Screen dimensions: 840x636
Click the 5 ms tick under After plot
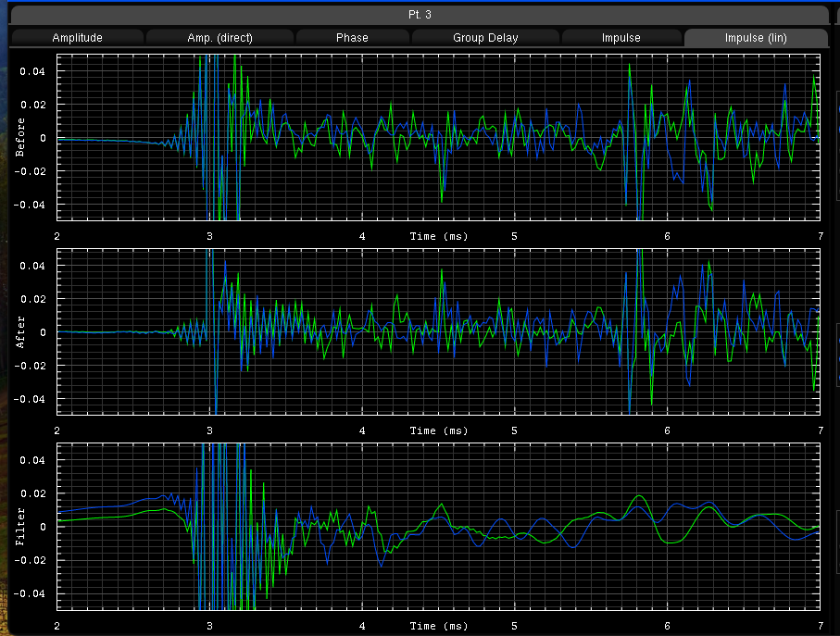[515, 431]
